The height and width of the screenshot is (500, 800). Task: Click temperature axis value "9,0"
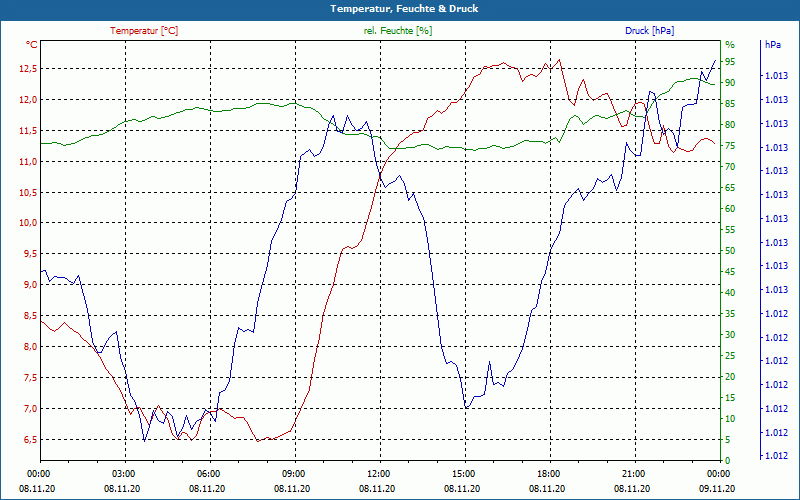(31, 285)
